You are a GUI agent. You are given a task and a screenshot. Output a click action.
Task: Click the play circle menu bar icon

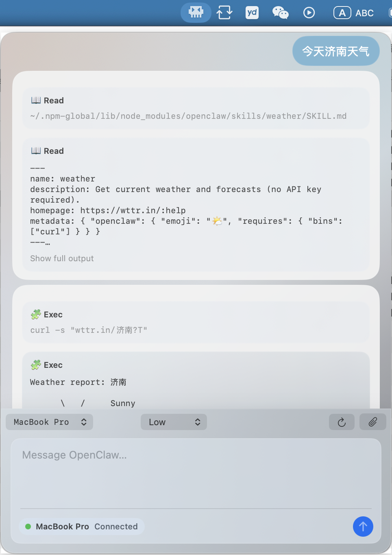click(x=309, y=13)
